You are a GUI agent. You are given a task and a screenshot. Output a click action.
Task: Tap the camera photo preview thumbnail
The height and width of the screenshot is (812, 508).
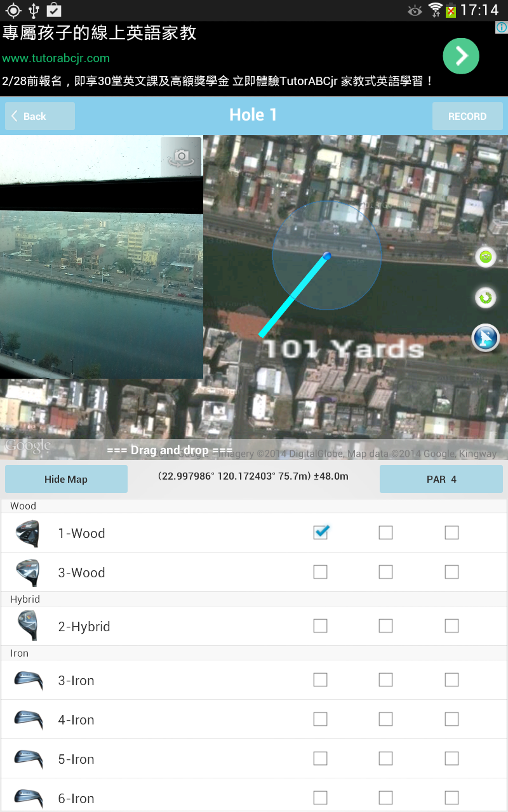pyautogui.click(x=102, y=257)
